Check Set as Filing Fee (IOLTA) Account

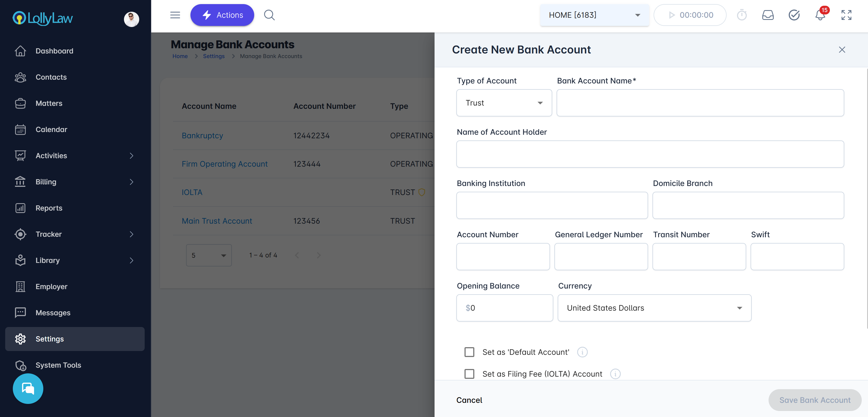click(469, 374)
